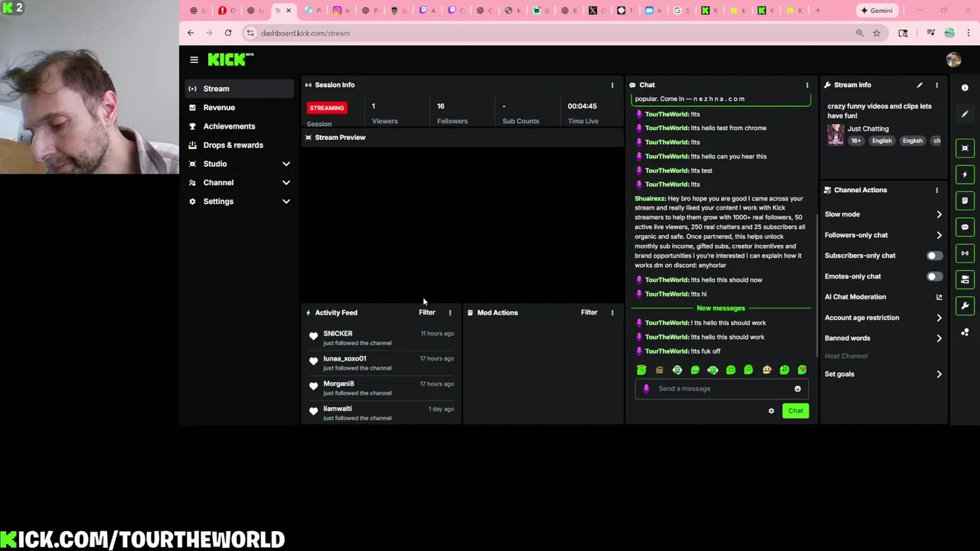Reload the page with browser refresh icon
980x551 pixels.
(x=228, y=33)
